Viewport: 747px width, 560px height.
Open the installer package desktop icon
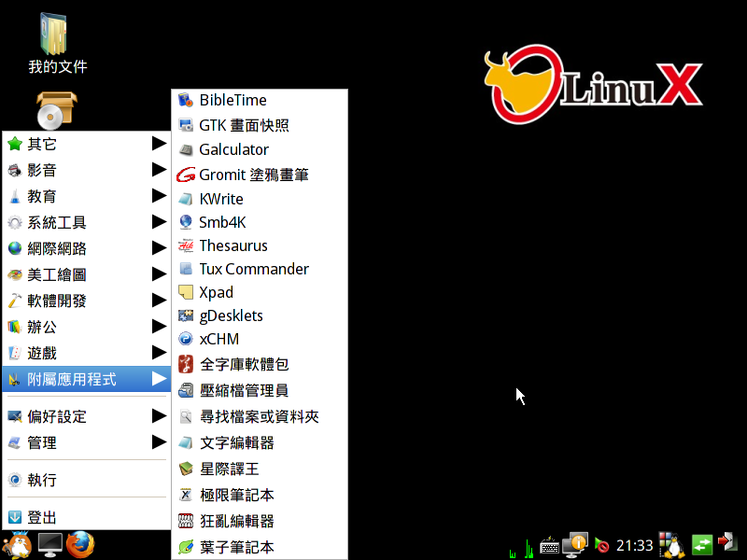coord(57,110)
